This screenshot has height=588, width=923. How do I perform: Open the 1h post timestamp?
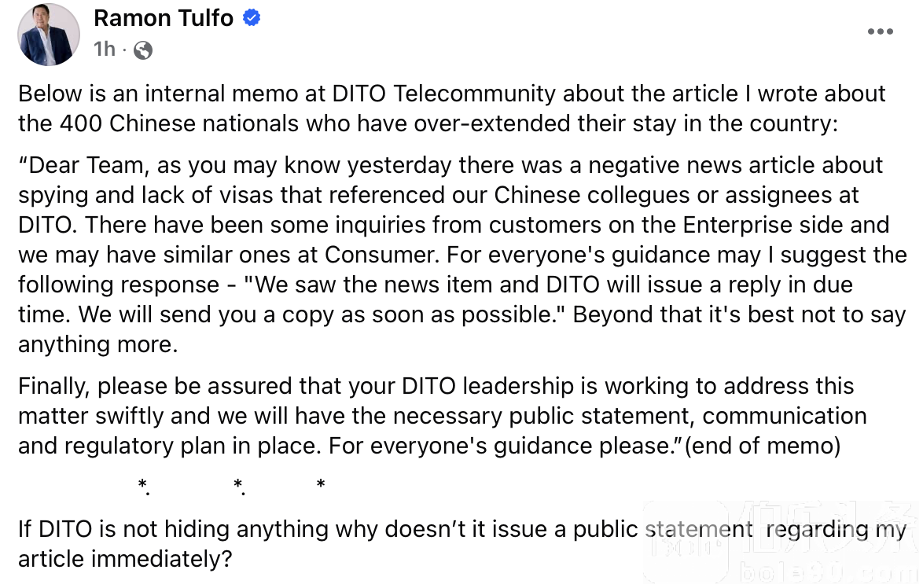pos(105,49)
